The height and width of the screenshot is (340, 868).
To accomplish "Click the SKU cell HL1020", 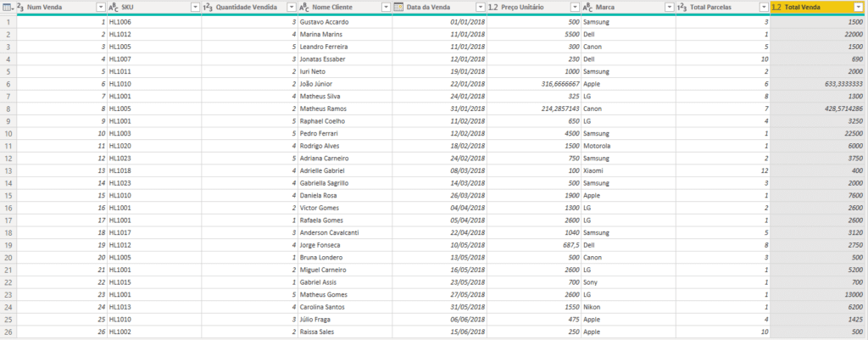I will 154,146.
